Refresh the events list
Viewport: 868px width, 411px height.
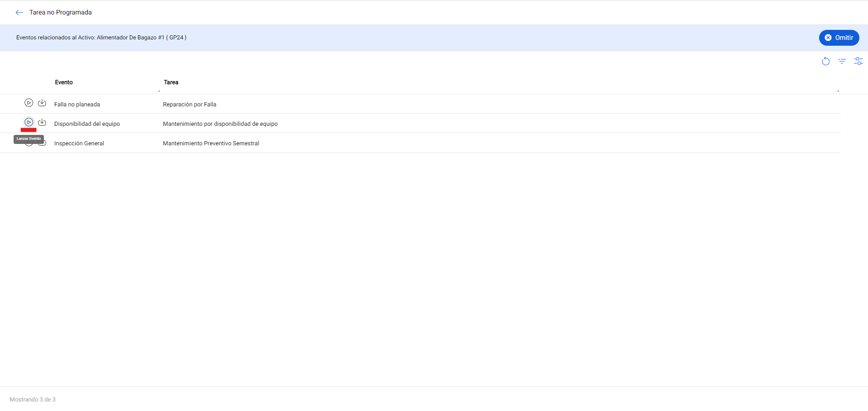(825, 61)
